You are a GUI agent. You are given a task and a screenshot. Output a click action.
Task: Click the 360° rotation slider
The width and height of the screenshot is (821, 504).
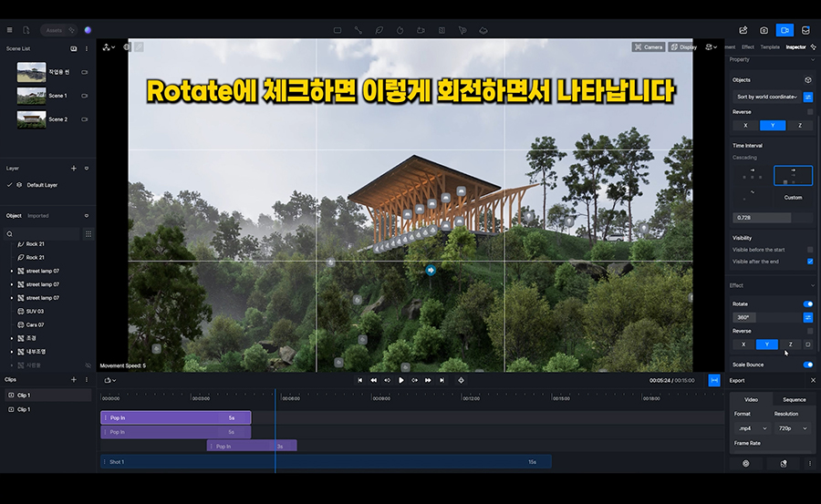point(767,318)
